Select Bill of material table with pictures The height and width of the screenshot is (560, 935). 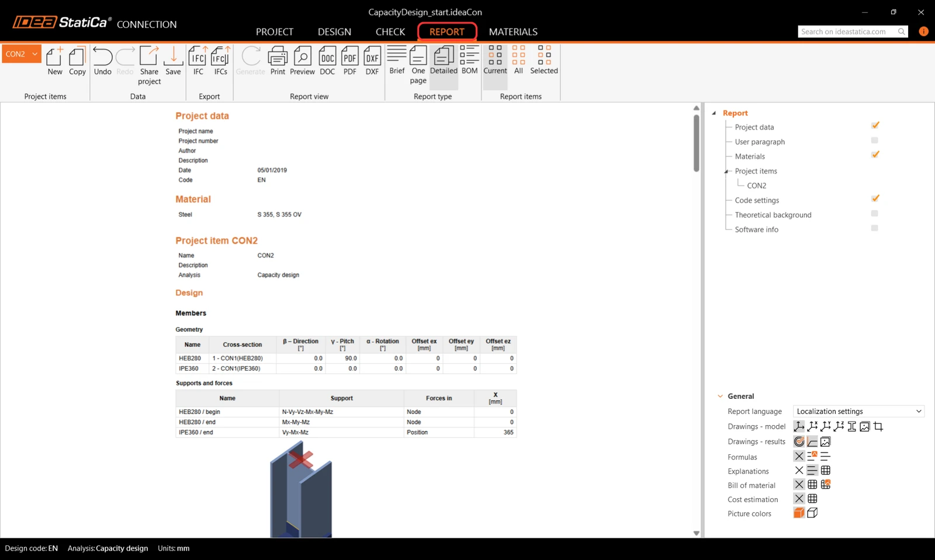pos(826,484)
